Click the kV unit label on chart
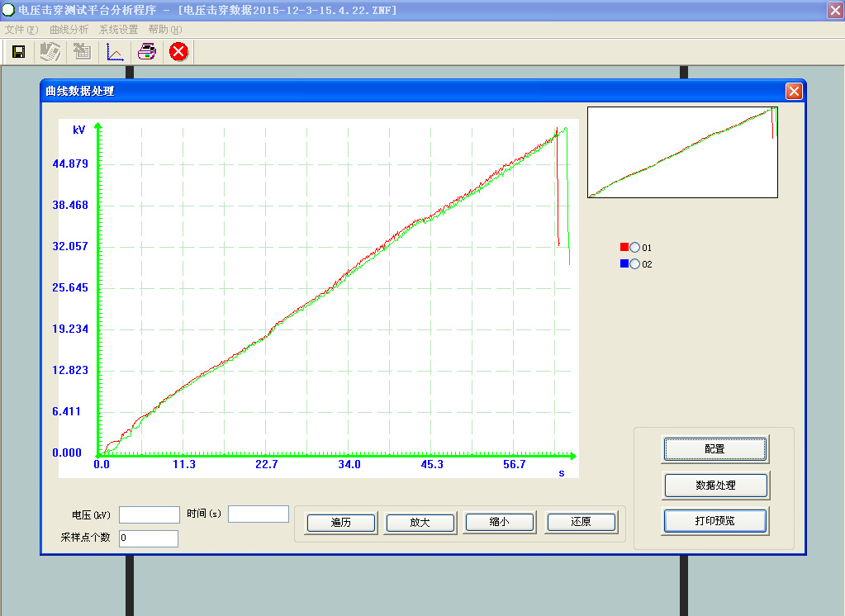Image resolution: width=845 pixels, height=616 pixels. tap(78, 130)
